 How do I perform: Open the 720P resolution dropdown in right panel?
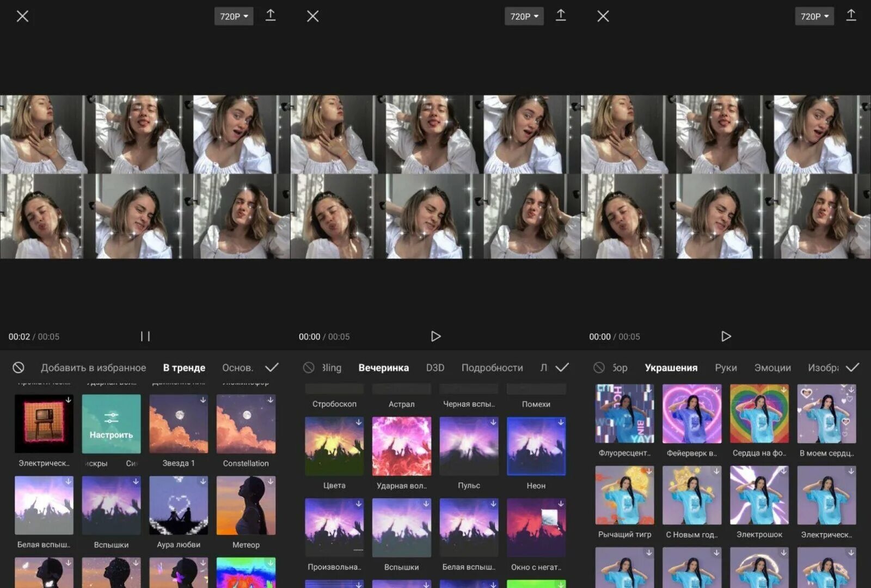point(814,16)
